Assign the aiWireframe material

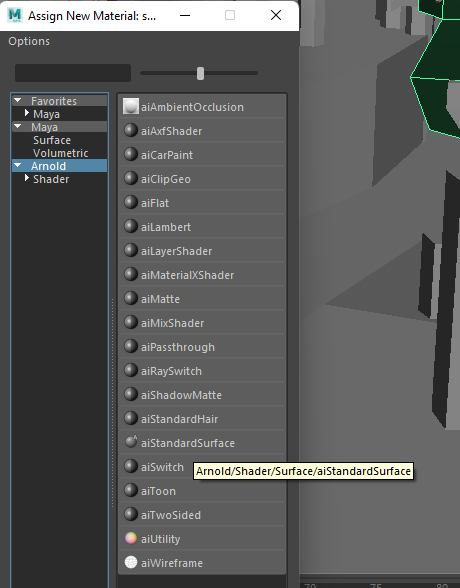[x=202, y=563]
